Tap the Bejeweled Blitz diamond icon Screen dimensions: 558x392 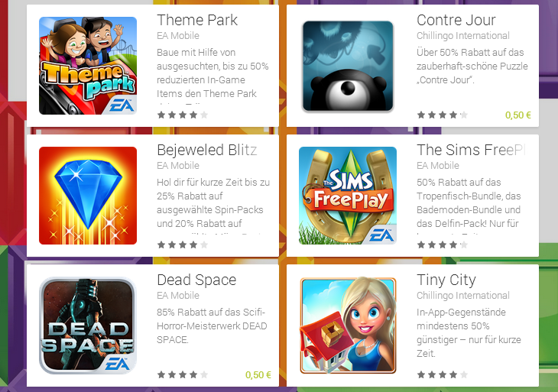(88, 196)
